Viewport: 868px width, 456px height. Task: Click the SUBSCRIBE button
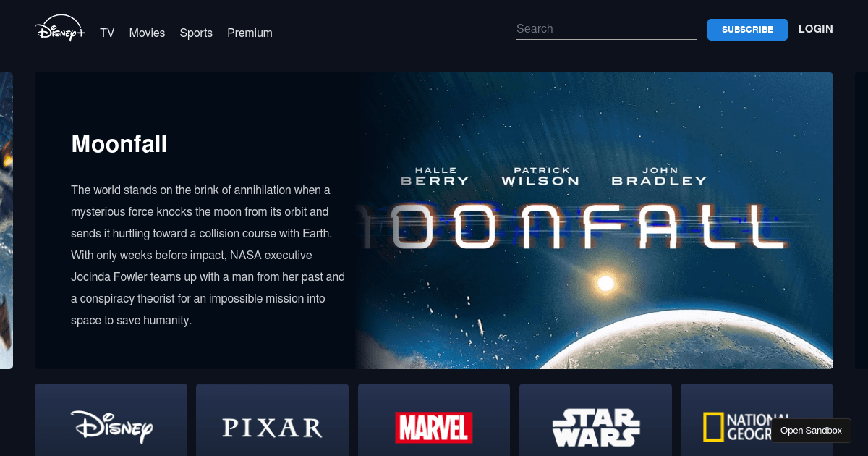click(x=747, y=30)
